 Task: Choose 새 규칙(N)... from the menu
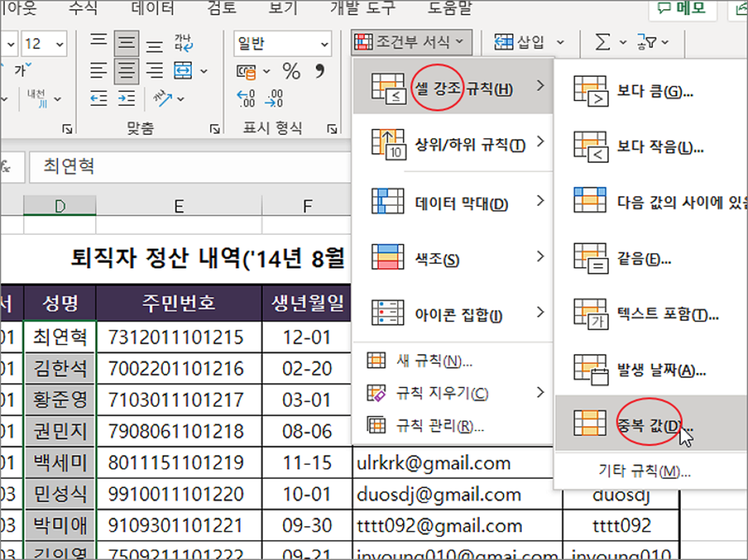[x=453, y=361]
